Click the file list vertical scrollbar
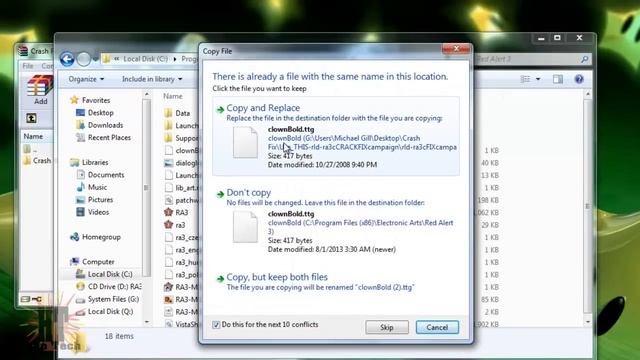 click(588, 208)
